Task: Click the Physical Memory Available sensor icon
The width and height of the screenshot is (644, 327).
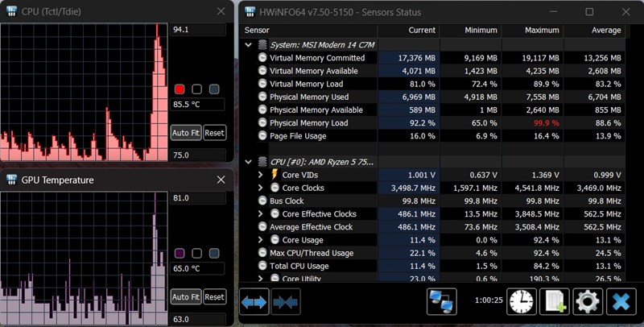Action: (x=262, y=110)
